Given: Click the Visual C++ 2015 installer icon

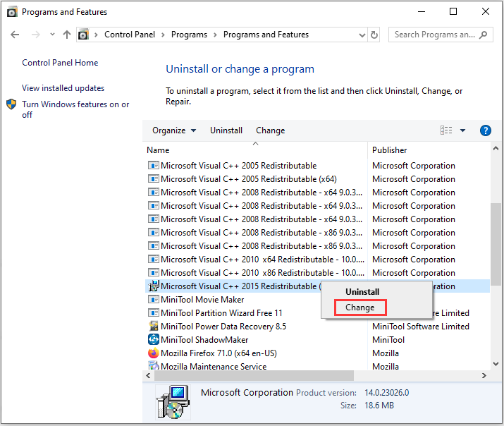Looking at the screenshot, I should click(154, 286).
